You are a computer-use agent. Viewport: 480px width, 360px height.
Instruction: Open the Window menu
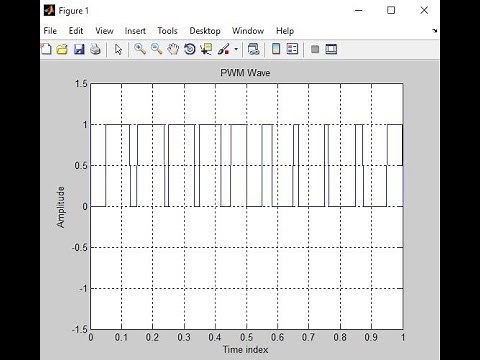point(248,31)
